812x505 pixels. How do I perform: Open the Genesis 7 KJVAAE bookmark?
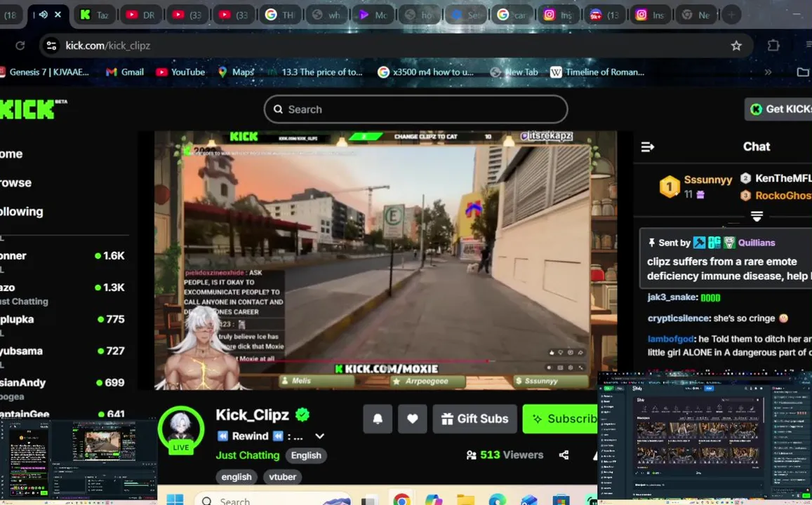pos(44,72)
